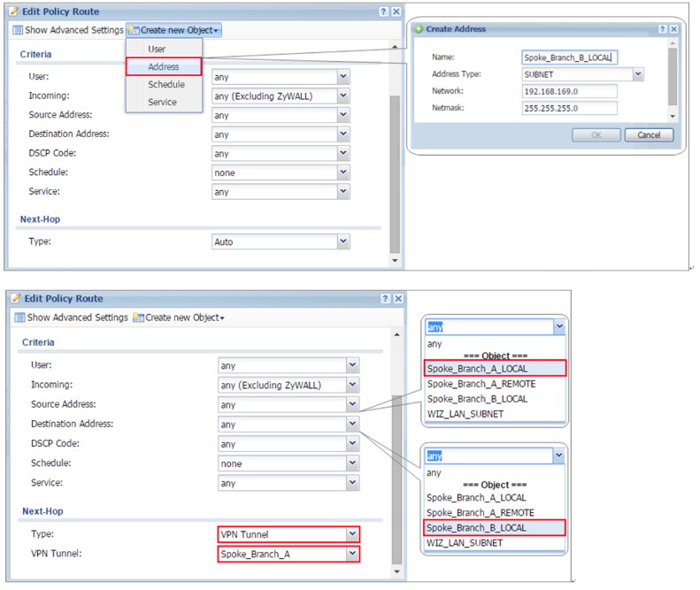Close the Create Address dialog
Viewport: 700px width, 590px height.
tap(674, 29)
